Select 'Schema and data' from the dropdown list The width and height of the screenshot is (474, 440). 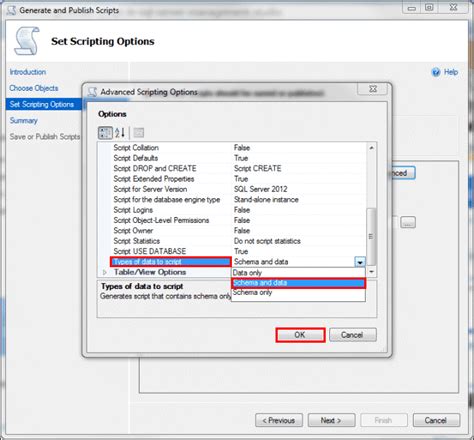[298, 283]
